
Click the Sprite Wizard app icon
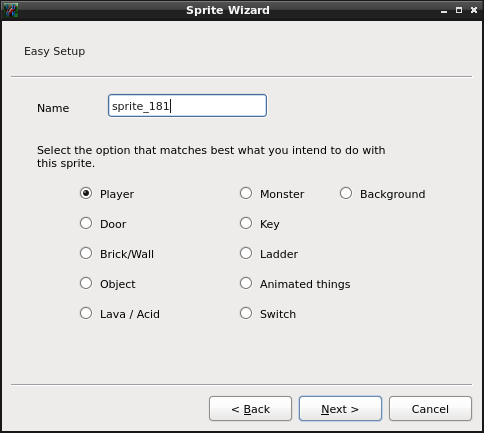pyautogui.click(x=11, y=10)
